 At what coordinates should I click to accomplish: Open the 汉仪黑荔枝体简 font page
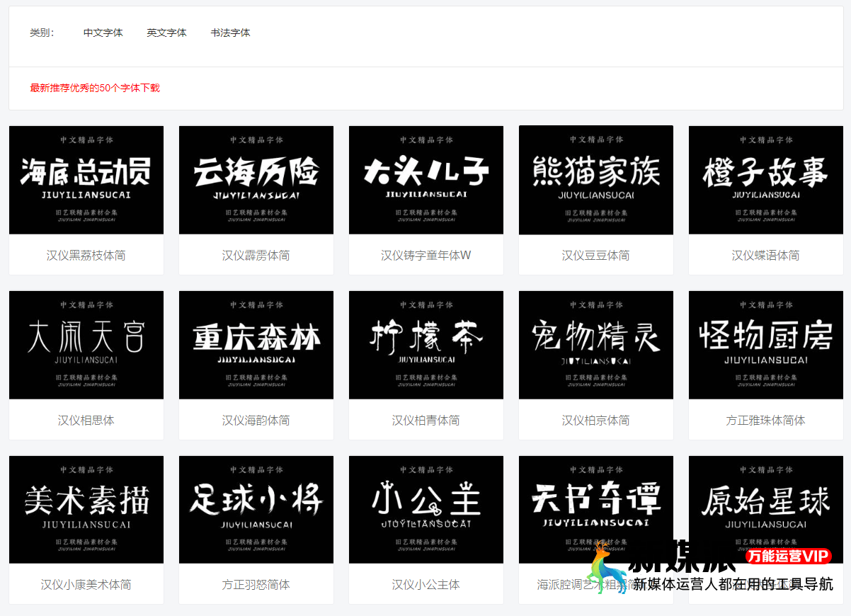86,255
